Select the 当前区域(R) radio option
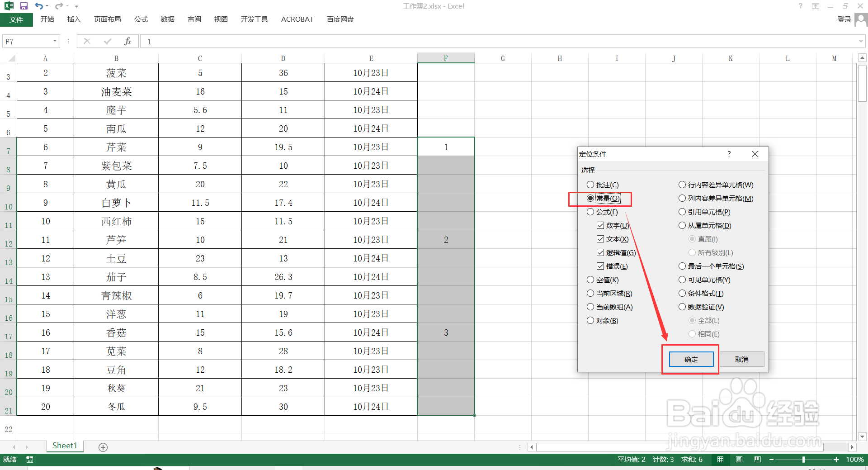Image resolution: width=868 pixels, height=470 pixels. tap(609, 293)
